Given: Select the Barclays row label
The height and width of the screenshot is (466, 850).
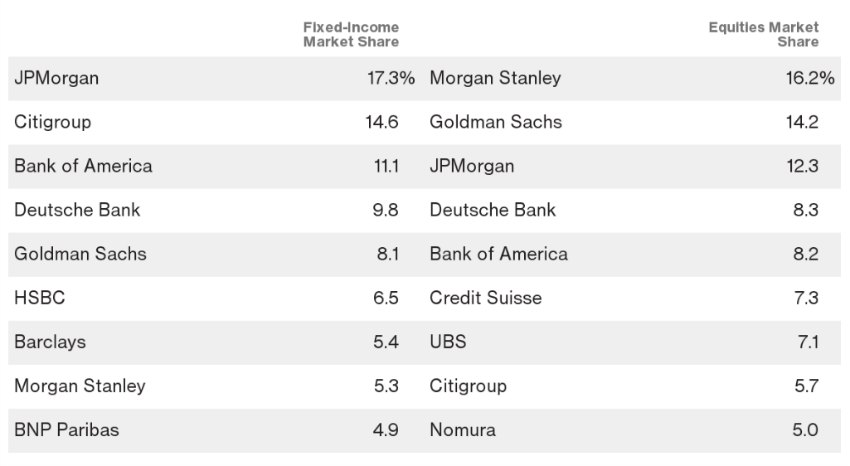Looking at the screenshot, I should point(50,342).
